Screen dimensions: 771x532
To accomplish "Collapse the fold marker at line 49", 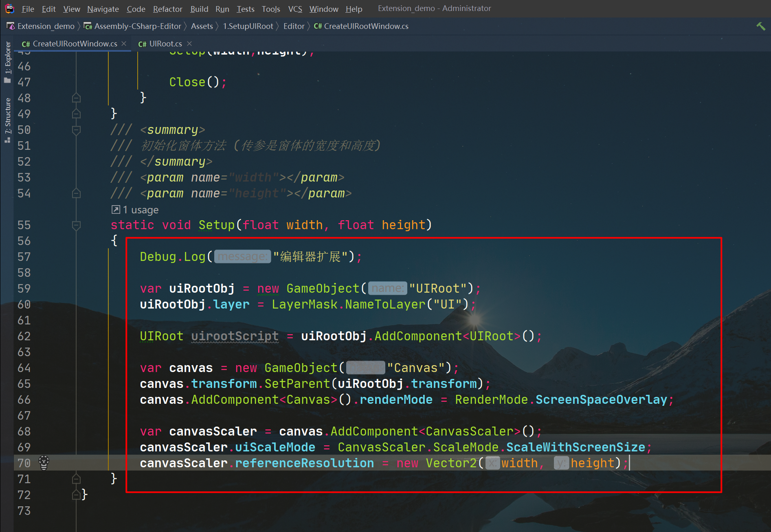I will coord(76,114).
